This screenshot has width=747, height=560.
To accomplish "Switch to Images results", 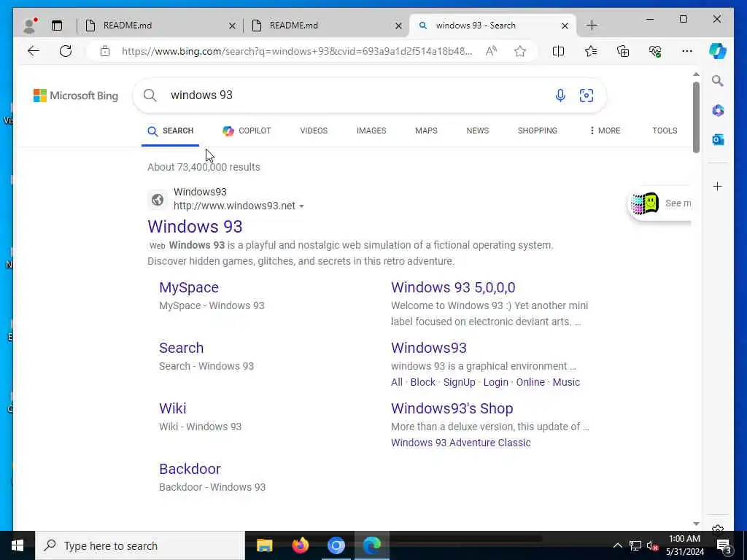I will tap(371, 131).
